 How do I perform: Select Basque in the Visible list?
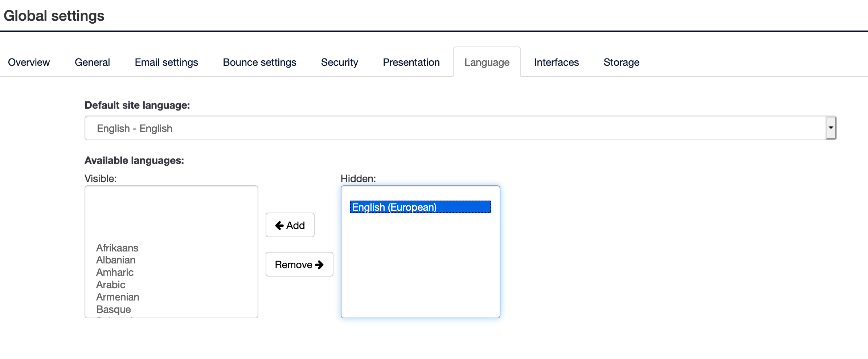coord(114,310)
